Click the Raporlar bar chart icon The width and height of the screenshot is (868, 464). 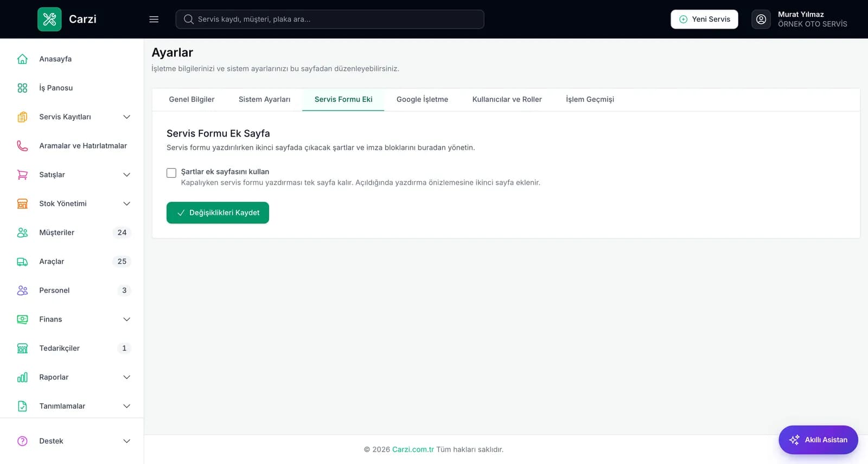(22, 377)
